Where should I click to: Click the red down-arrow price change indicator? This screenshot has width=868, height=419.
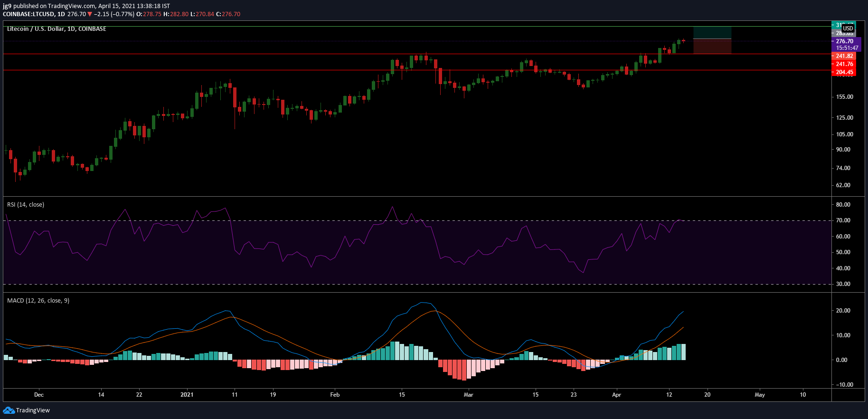tap(90, 14)
